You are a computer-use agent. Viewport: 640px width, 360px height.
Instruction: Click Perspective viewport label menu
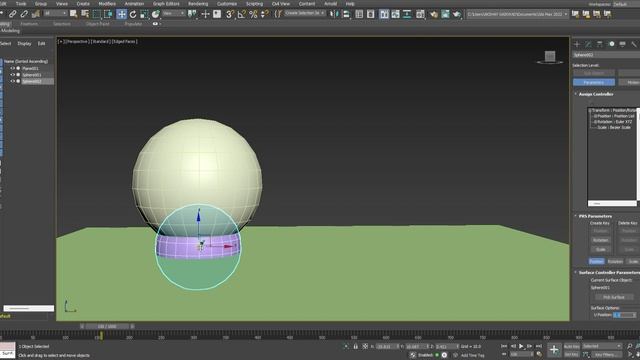point(77,41)
